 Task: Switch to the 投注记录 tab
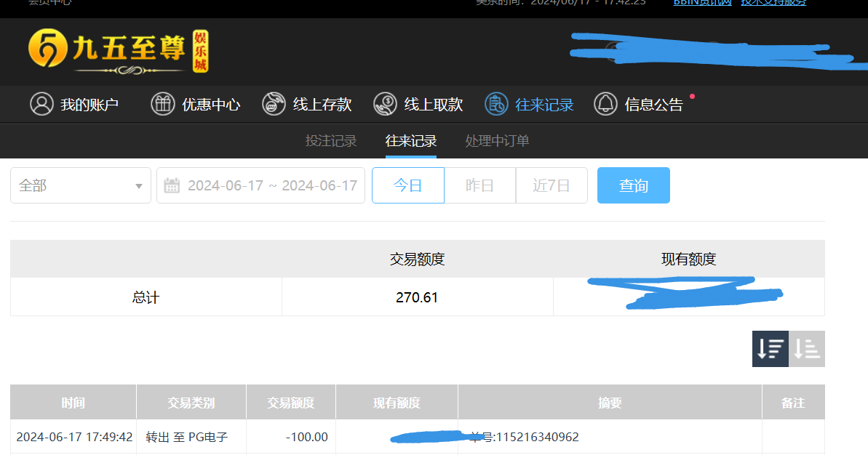pyautogui.click(x=331, y=141)
